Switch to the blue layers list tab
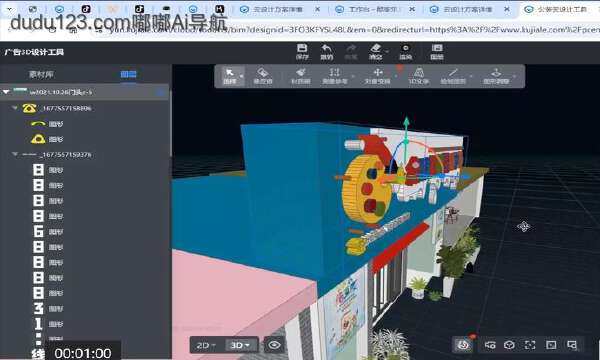This screenshot has height=360, width=600. click(x=128, y=74)
